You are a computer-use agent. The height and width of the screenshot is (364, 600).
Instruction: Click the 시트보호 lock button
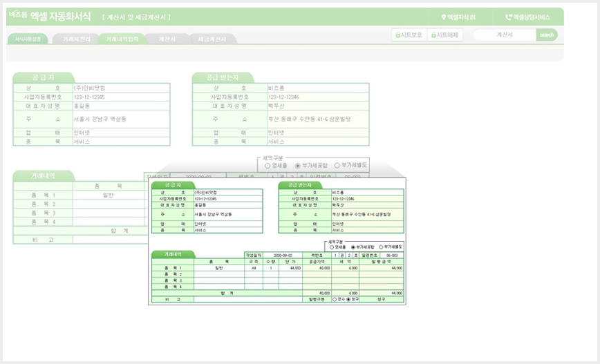tap(409, 35)
